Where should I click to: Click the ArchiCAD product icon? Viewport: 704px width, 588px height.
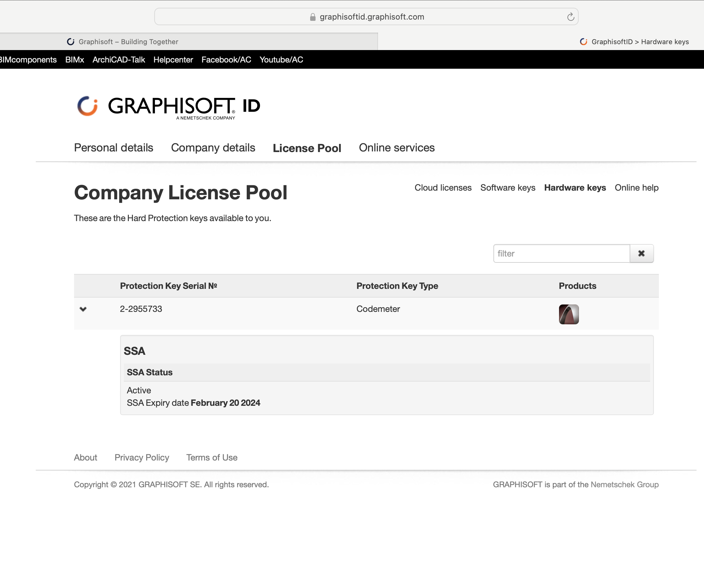click(569, 314)
